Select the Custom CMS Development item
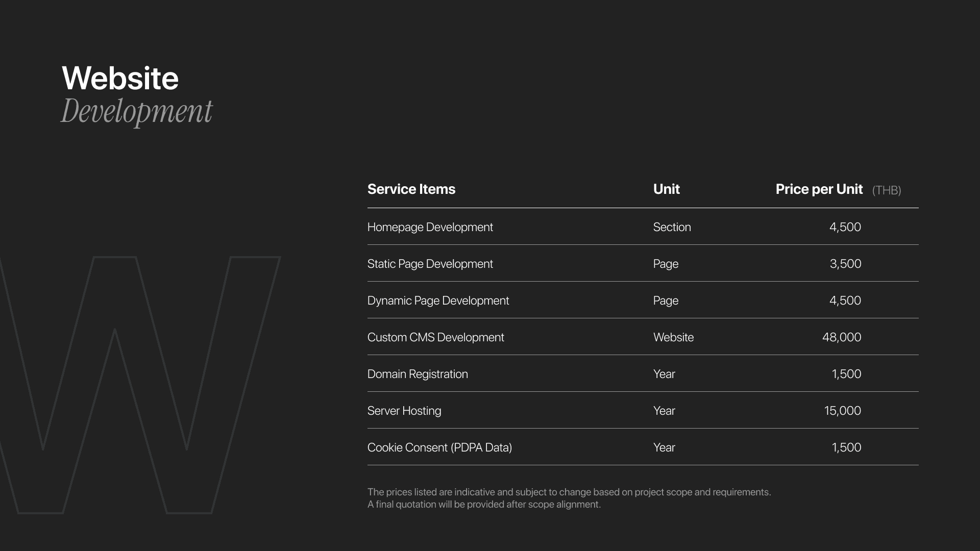Image resolution: width=980 pixels, height=551 pixels. click(435, 337)
